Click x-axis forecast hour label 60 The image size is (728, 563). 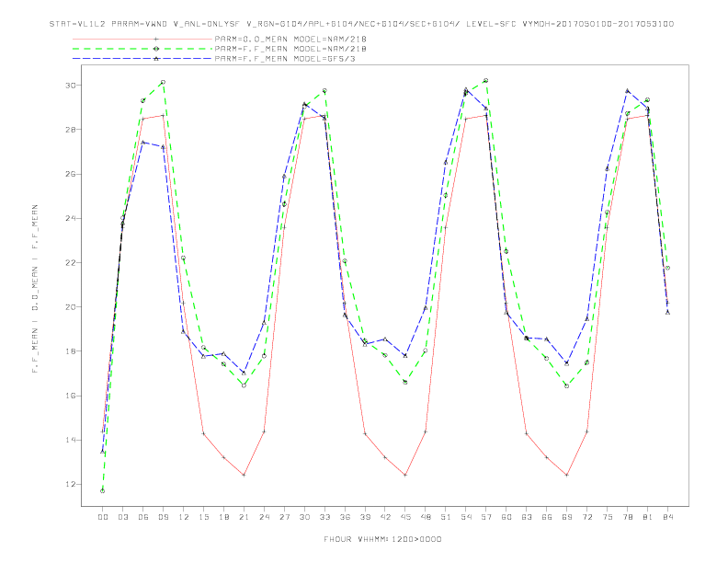coord(506,517)
